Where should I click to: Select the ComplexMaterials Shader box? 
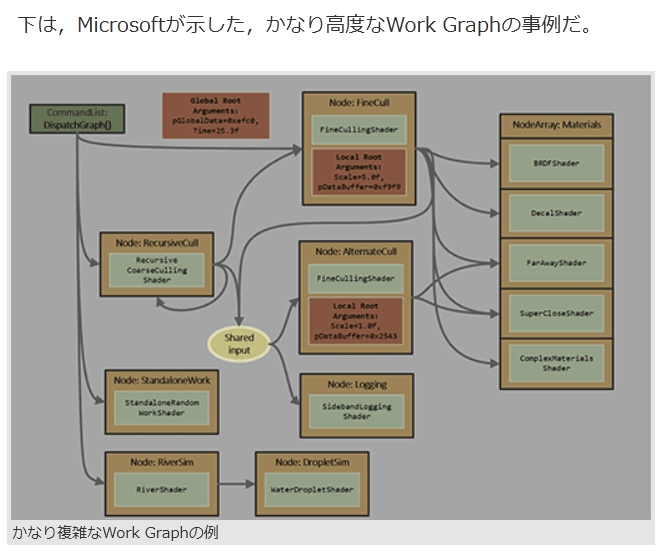[556, 362]
